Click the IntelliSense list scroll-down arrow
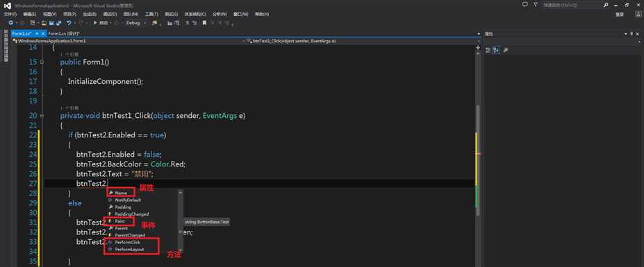The image size is (644, 267). pos(181,250)
